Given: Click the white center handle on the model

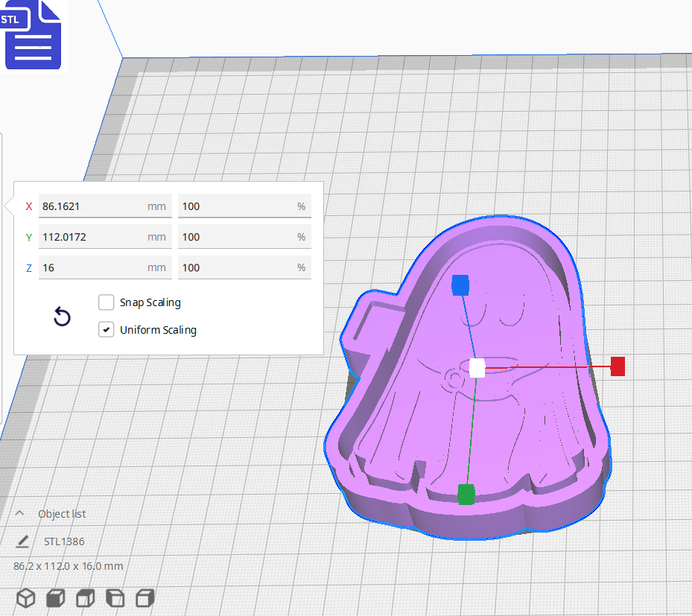Looking at the screenshot, I should point(475,367).
